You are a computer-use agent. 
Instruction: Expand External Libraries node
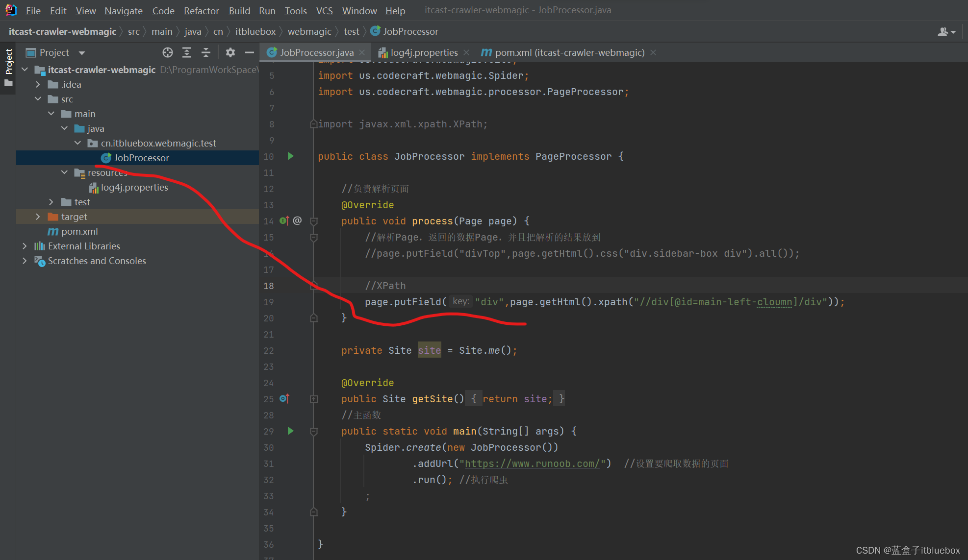(25, 246)
